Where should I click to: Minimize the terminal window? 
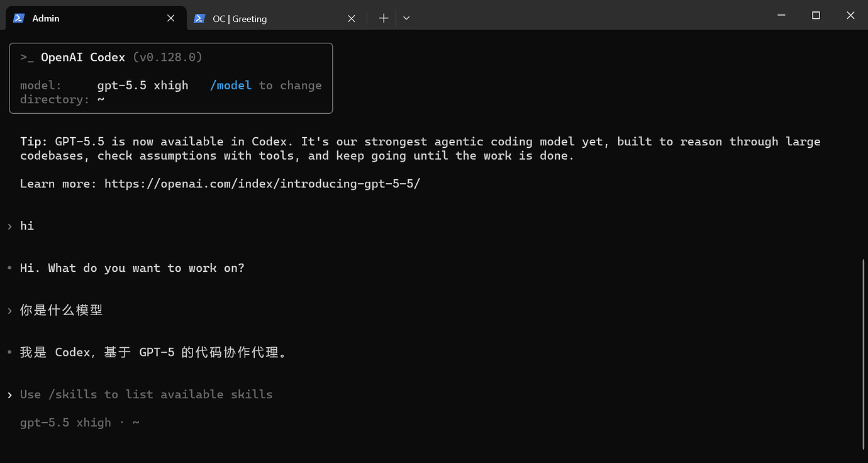click(781, 16)
